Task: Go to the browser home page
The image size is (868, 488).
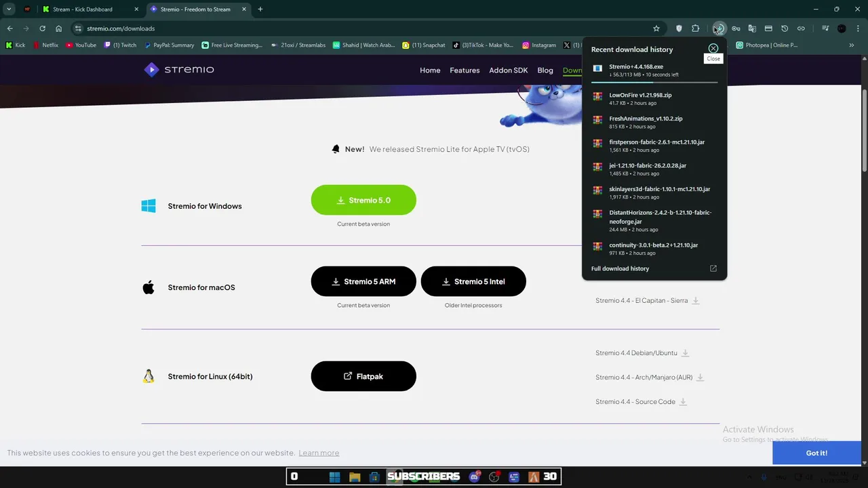Action: click(x=58, y=28)
